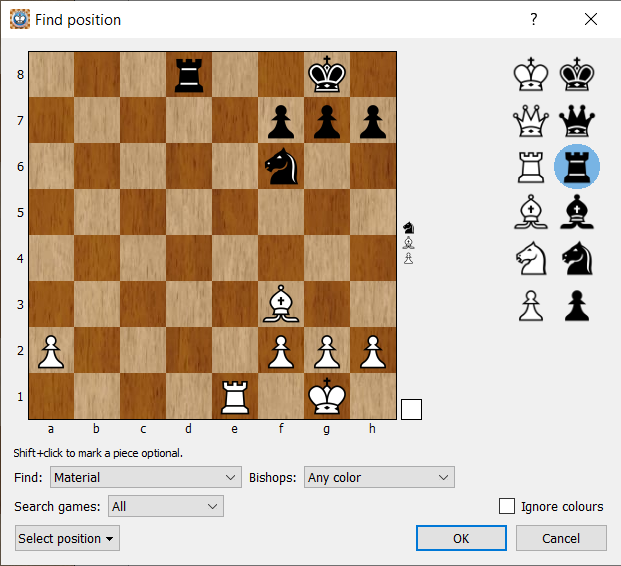Click the help question mark in title bar
This screenshot has height=566, width=621.
point(534,19)
